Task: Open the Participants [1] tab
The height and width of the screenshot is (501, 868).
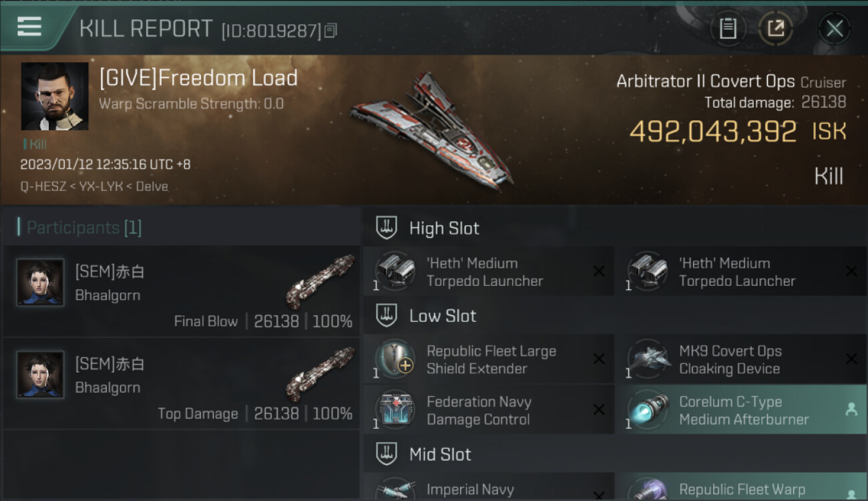Action: point(79,228)
